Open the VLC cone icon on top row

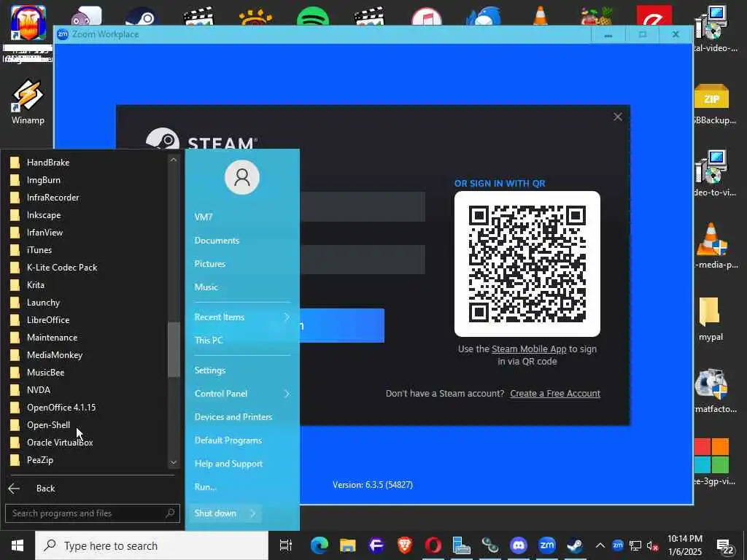(x=541, y=16)
